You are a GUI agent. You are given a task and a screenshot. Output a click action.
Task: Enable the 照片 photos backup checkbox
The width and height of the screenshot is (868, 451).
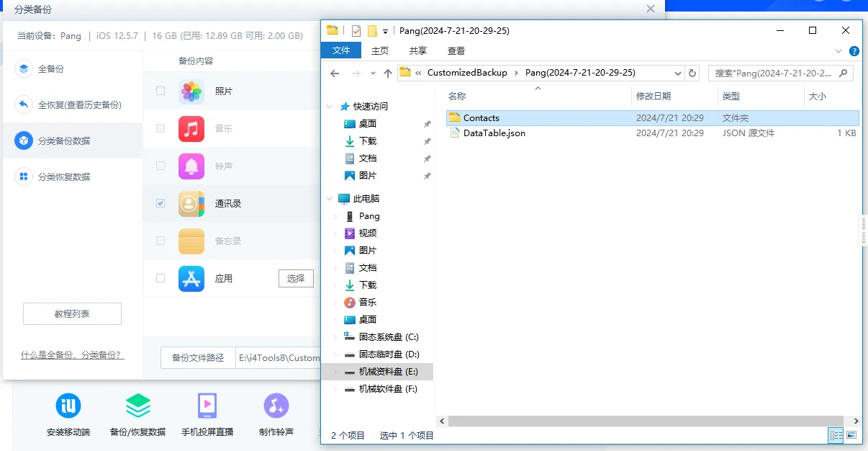click(161, 91)
